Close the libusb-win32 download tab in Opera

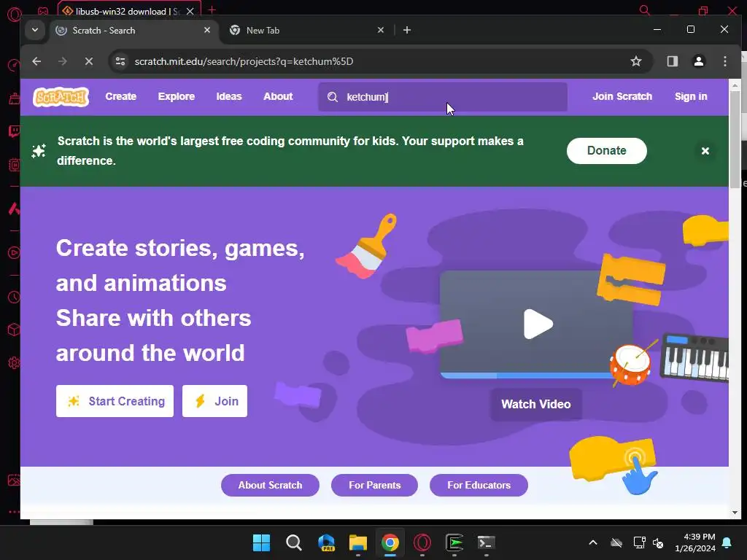pos(190,11)
